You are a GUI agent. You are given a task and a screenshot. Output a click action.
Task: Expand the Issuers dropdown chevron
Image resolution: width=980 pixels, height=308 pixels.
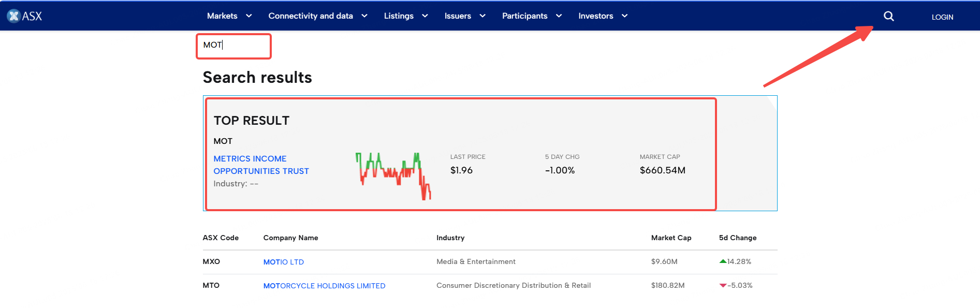click(x=482, y=16)
